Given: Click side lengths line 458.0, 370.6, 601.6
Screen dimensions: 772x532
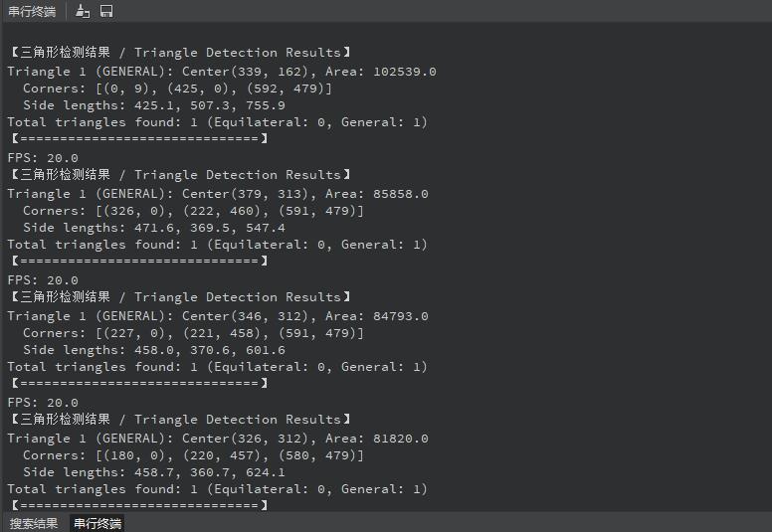Looking at the screenshot, I should pyautogui.click(x=154, y=350).
